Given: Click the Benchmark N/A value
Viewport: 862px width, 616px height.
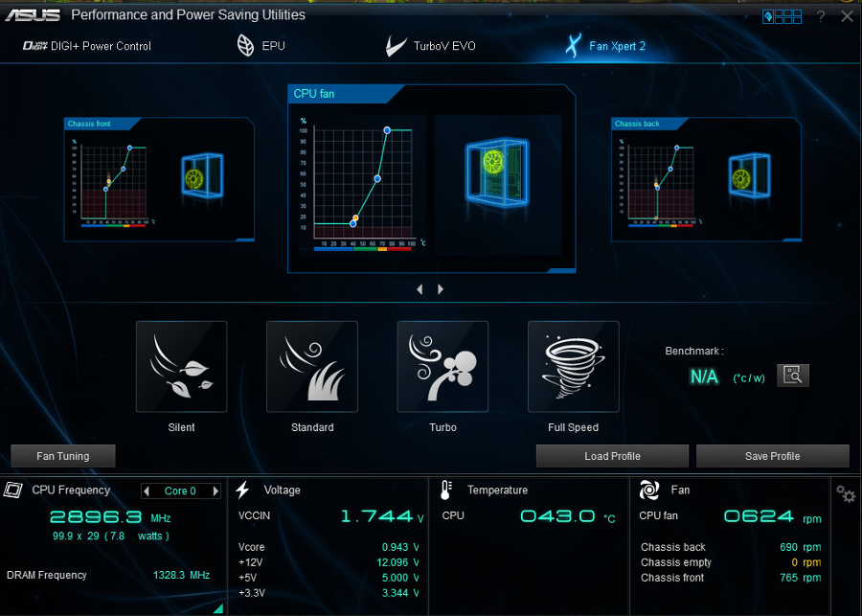Looking at the screenshot, I should pos(704,376).
